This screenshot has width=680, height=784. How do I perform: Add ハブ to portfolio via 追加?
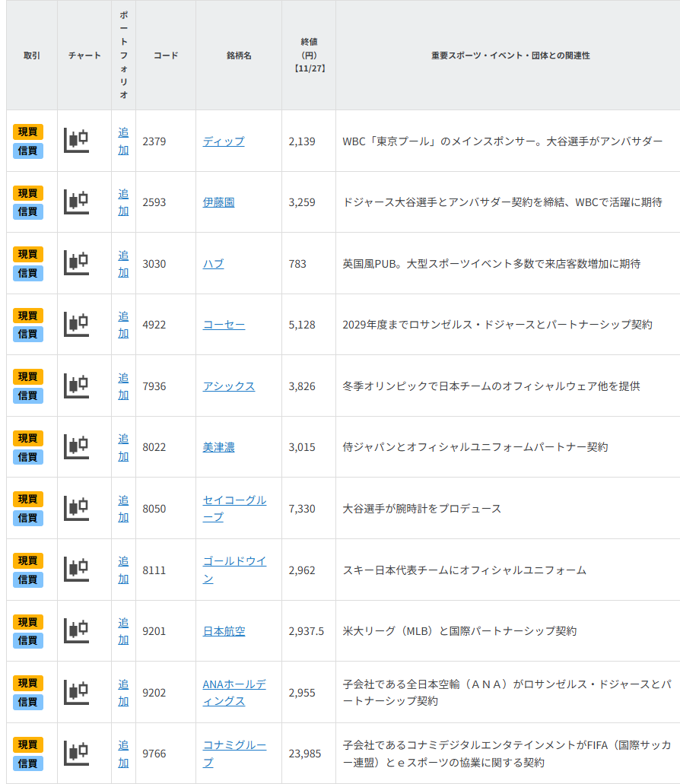(122, 264)
